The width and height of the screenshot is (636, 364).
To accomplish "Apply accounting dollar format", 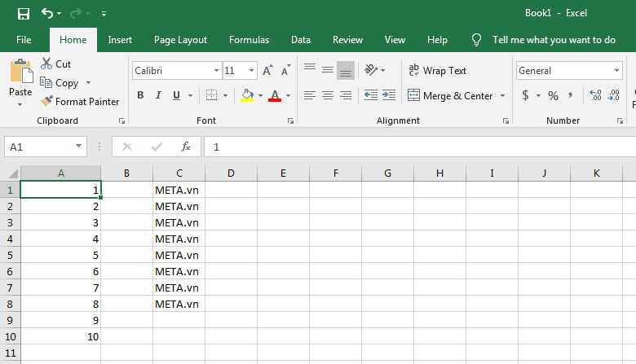I will [x=525, y=95].
